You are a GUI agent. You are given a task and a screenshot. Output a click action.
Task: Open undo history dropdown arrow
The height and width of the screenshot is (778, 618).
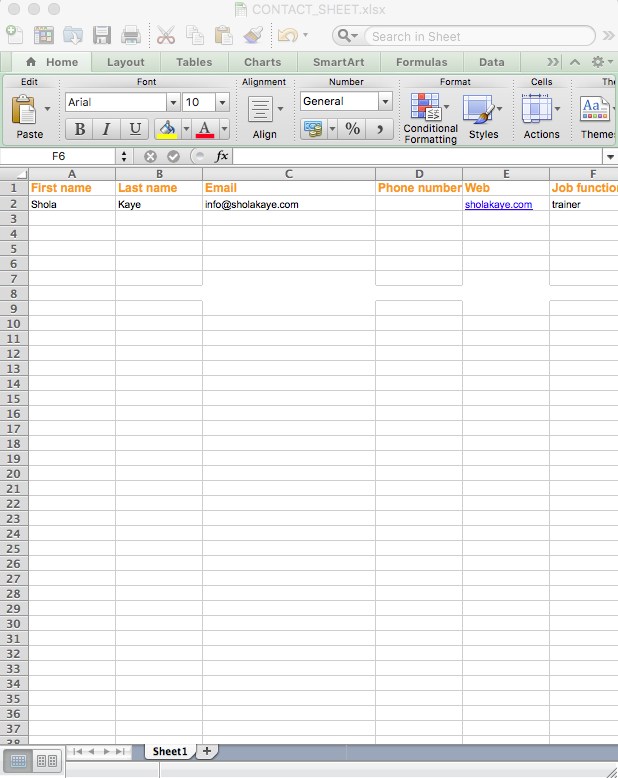[306, 35]
